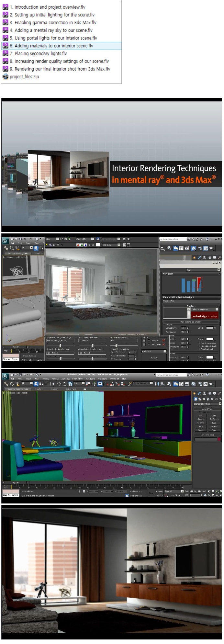224x644 pixels.
Task: Click the Image Precision slider in render window
Action: (x=60, y=345)
